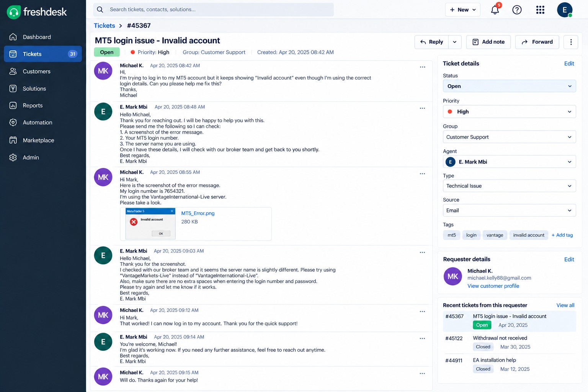The width and height of the screenshot is (588, 392).
Task: Click michael.kelly88@gmail.com email address
Action: (499, 278)
